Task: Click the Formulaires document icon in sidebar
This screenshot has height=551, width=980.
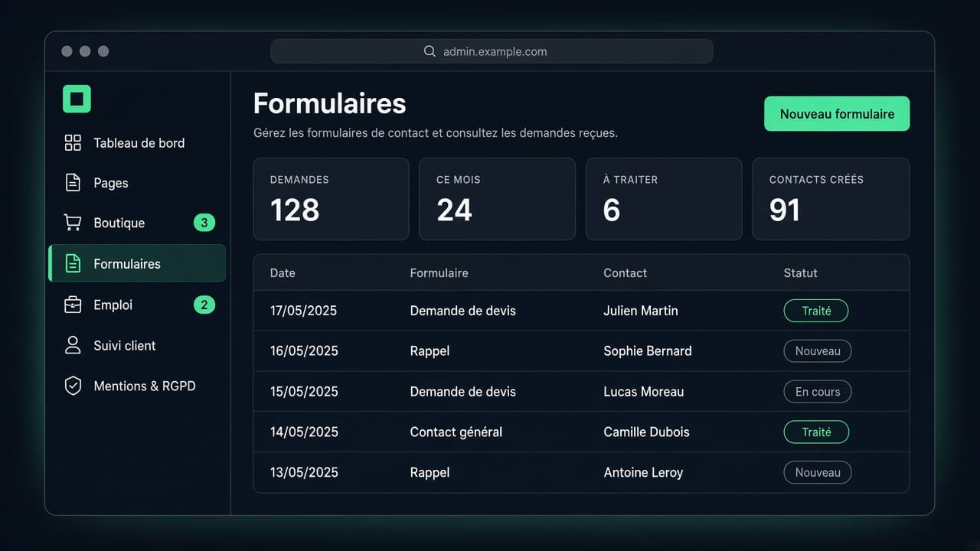Action: tap(73, 264)
